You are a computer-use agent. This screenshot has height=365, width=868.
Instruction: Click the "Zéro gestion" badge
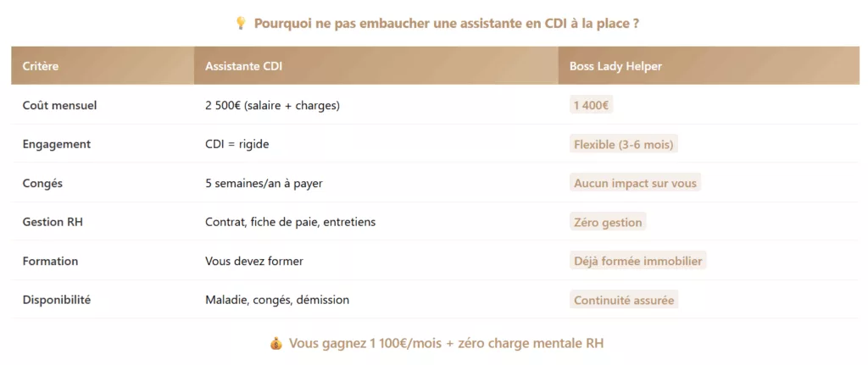click(608, 222)
